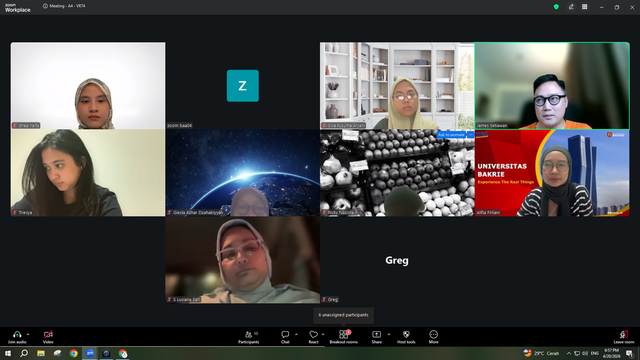This screenshot has width=640, height=360.
Task: Open weather widget showing 29°C Cerah
Action: pyautogui.click(x=541, y=353)
